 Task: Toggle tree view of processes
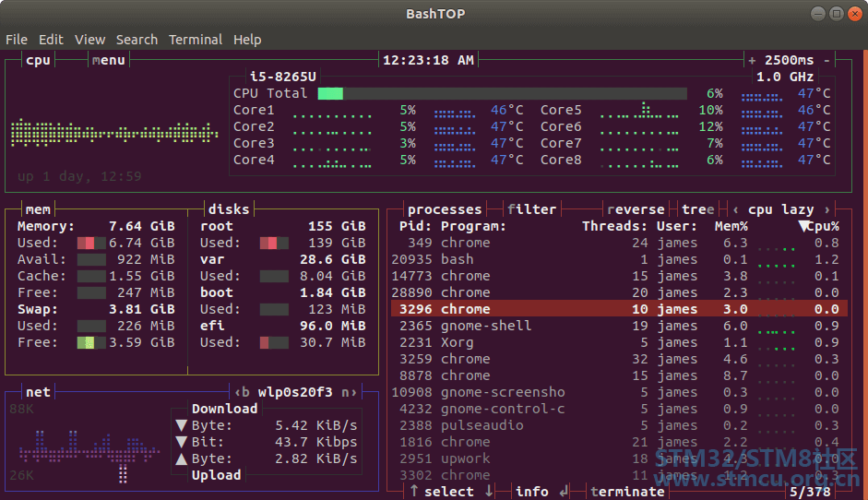(x=698, y=209)
